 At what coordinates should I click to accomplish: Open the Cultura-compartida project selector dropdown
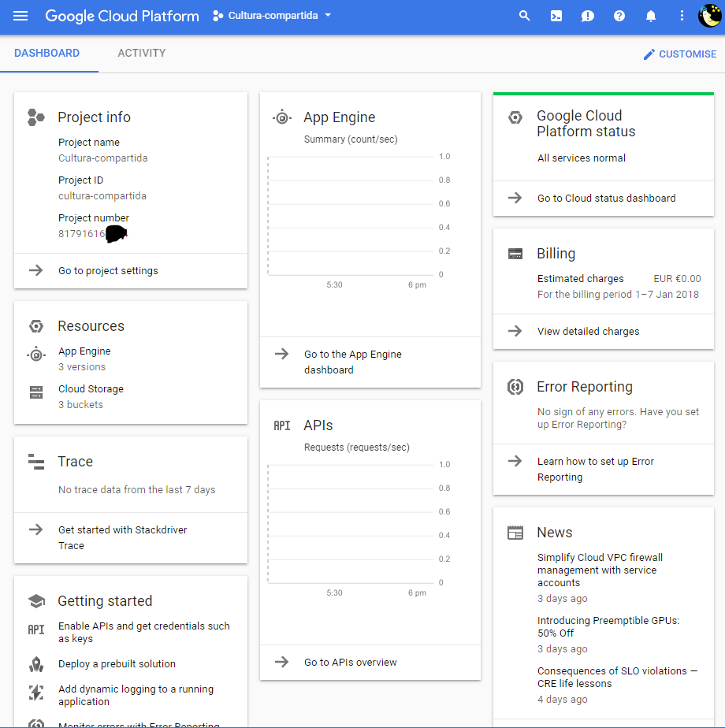coord(272,16)
